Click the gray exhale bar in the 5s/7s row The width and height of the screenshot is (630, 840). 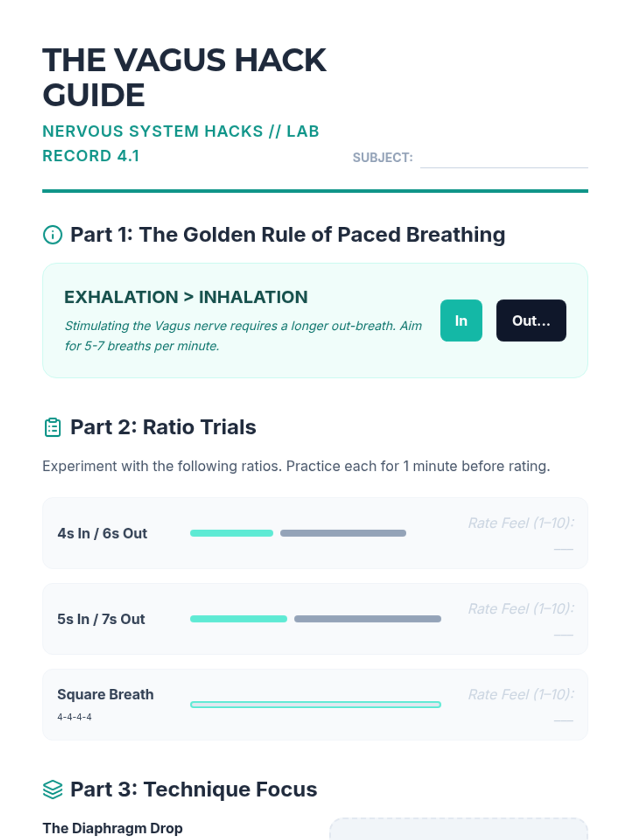pyautogui.click(x=367, y=618)
